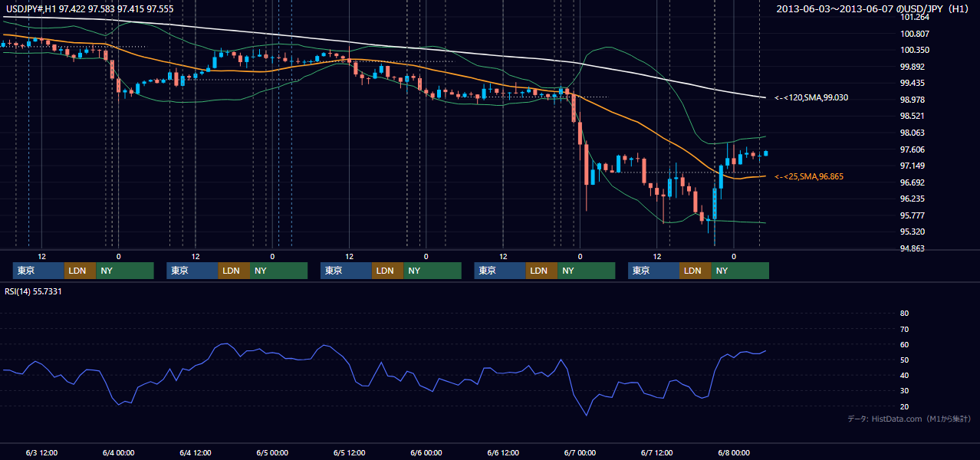This screenshot has height=460, width=980.
Task: Select the 99.892 price level label
Action: (x=913, y=67)
